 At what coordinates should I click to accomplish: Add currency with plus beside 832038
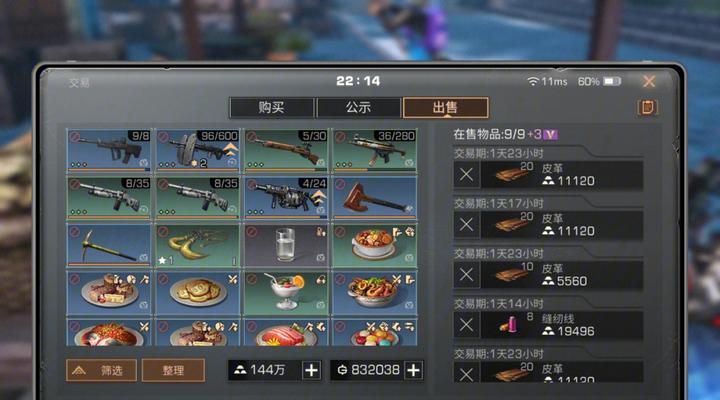coord(413,370)
